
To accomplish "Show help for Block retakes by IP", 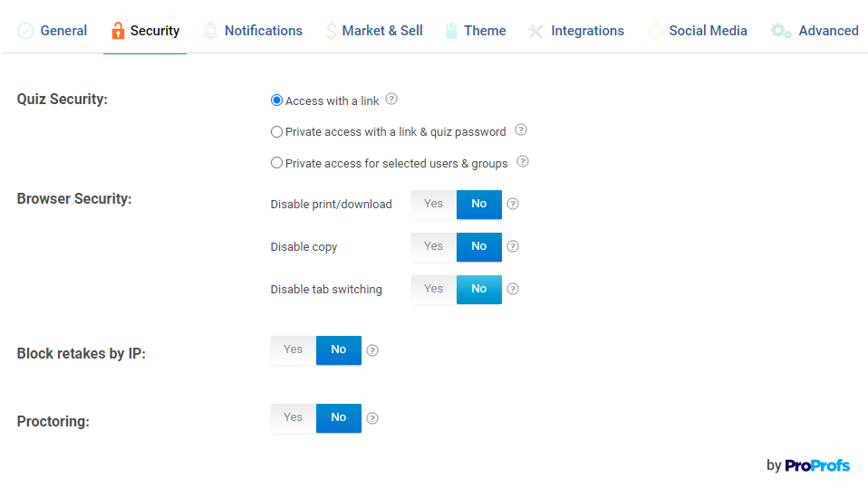I will point(372,350).
